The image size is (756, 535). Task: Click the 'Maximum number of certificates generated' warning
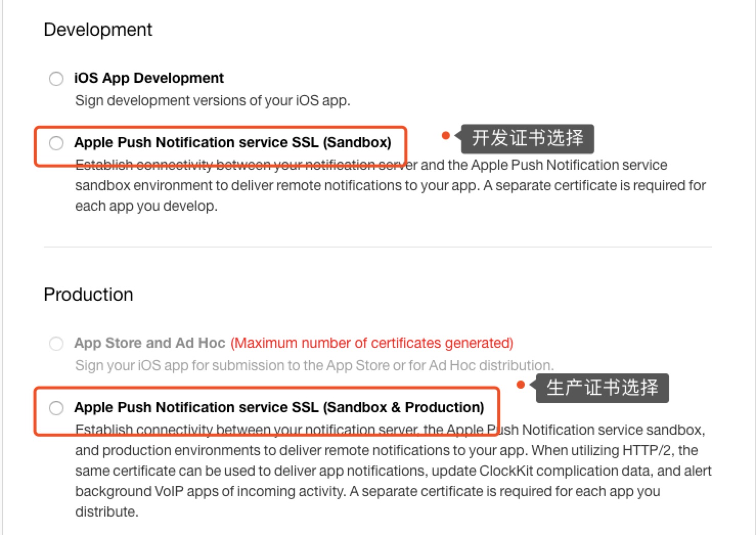click(x=372, y=343)
